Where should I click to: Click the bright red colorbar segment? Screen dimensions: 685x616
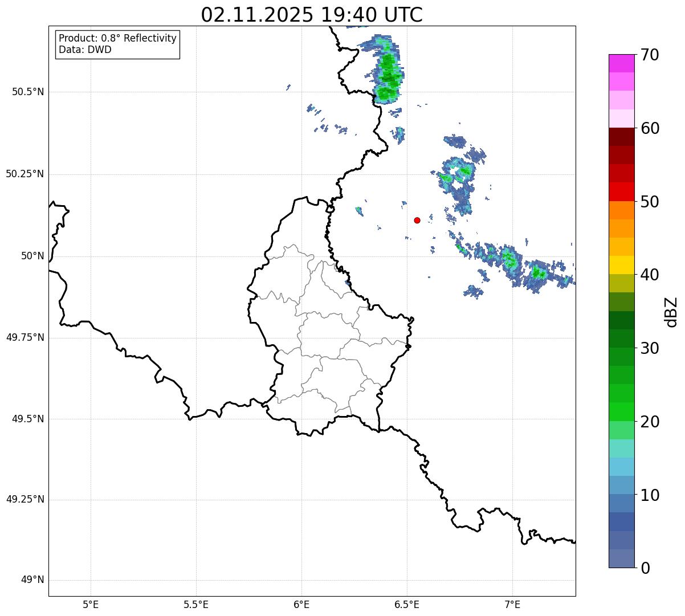[621, 191]
